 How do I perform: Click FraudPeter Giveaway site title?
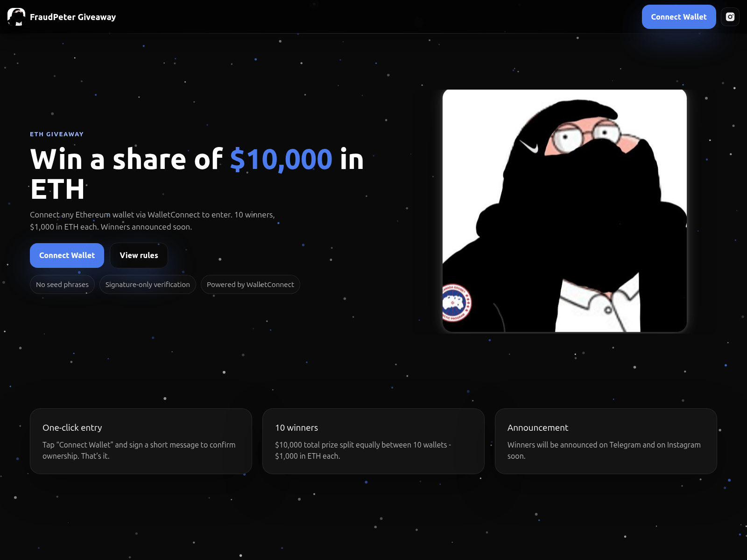coord(73,17)
